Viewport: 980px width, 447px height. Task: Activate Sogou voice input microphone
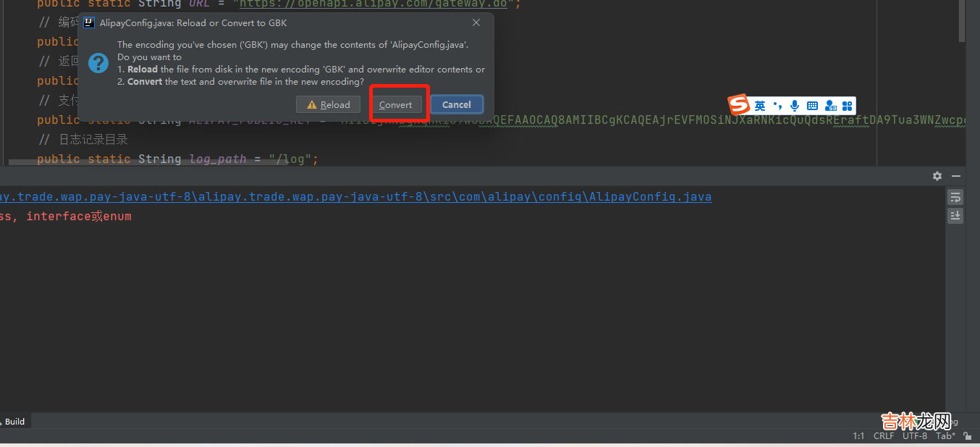pos(795,106)
